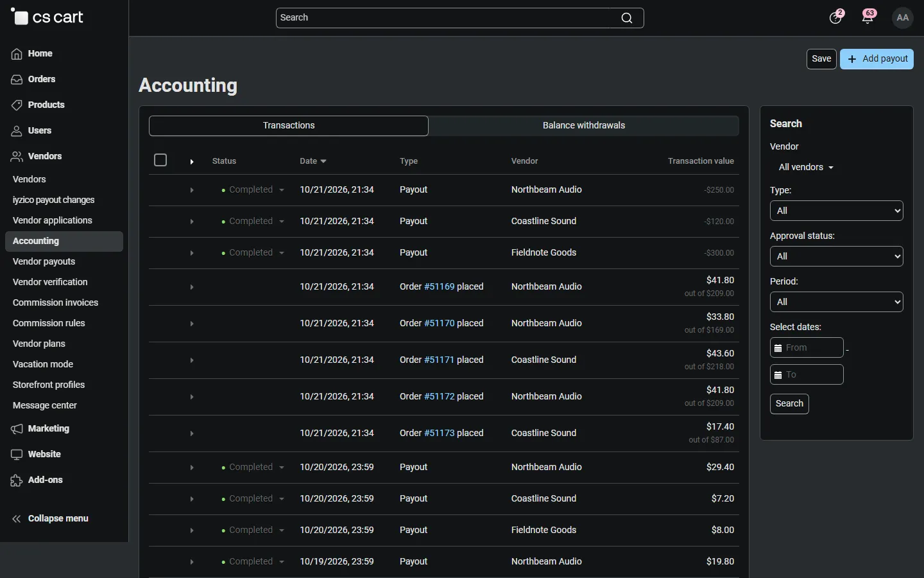Click the Website monitor icon
Image resolution: width=924 pixels, height=578 pixels.
17,455
